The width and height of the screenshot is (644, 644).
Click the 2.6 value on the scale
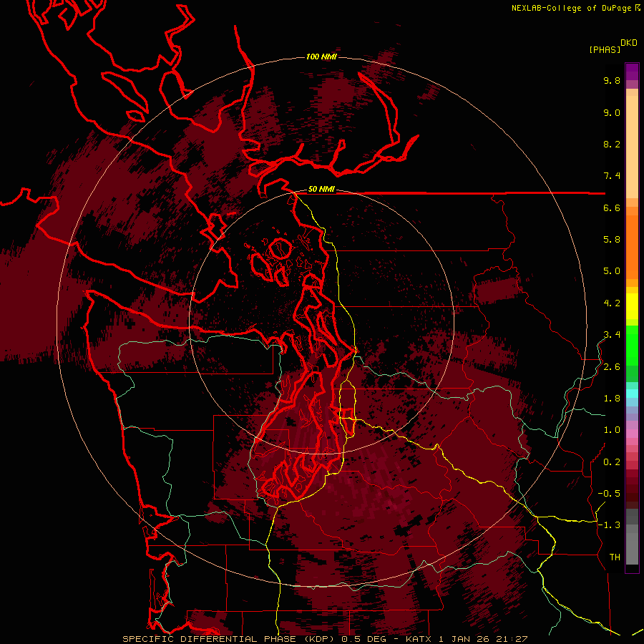coord(612,367)
